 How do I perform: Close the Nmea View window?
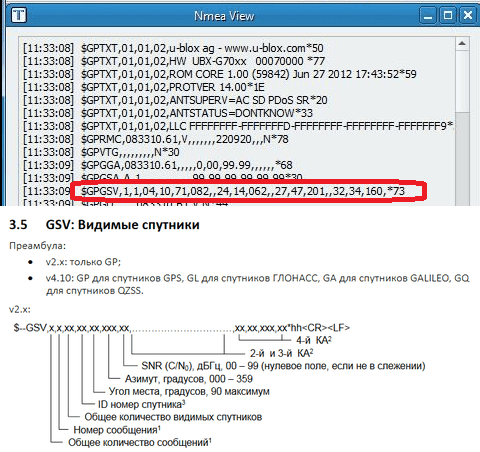pyautogui.click(x=467, y=15)
